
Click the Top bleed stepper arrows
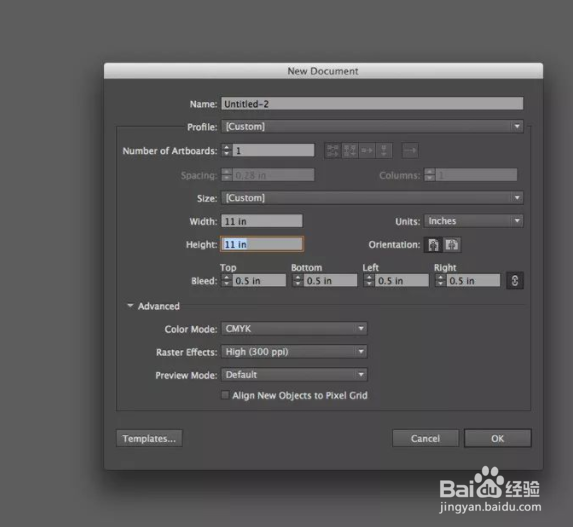coord(227,281)
